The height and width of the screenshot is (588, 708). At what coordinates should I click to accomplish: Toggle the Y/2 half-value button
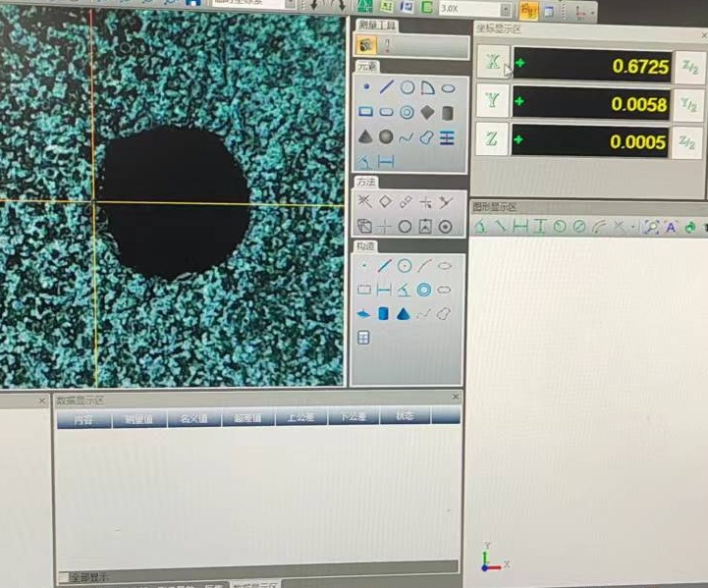pyautogui.click(x=690, y=104)
